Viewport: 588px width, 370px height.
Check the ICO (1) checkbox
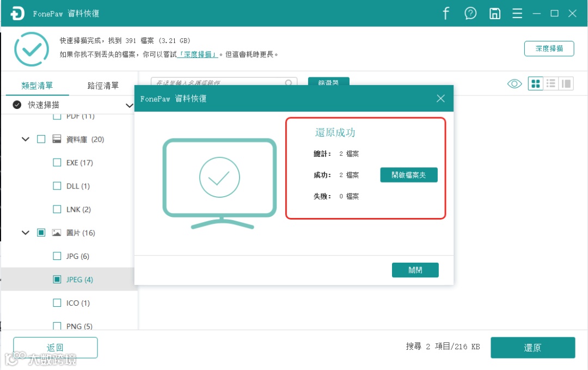coord(57,302)
